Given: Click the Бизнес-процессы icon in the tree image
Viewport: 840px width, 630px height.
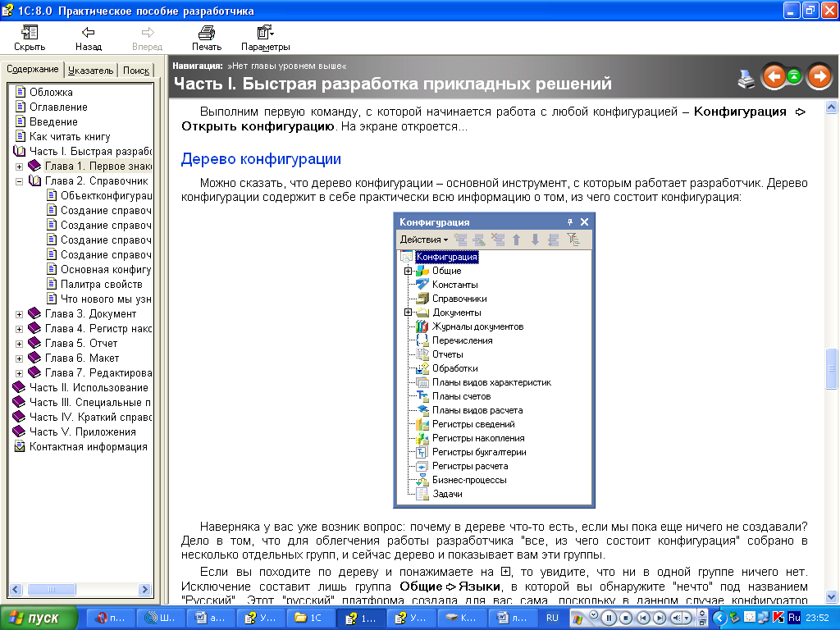Looking at the screenshot, I should pyautogui.click(x=422, y=479).
